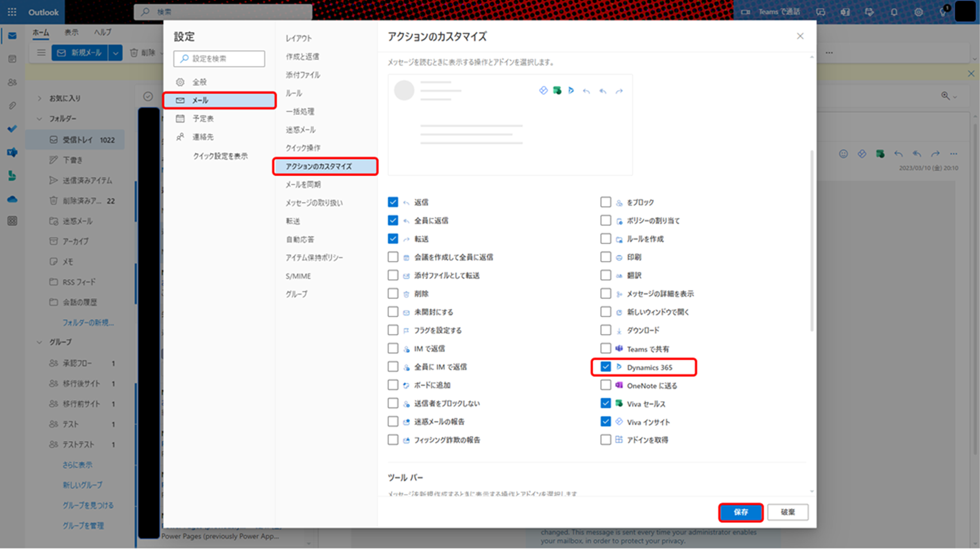The width and height of the screenshot is (980, 549).
Task: Enable the 削除 checkbox
Action: (x=393, y=294)
